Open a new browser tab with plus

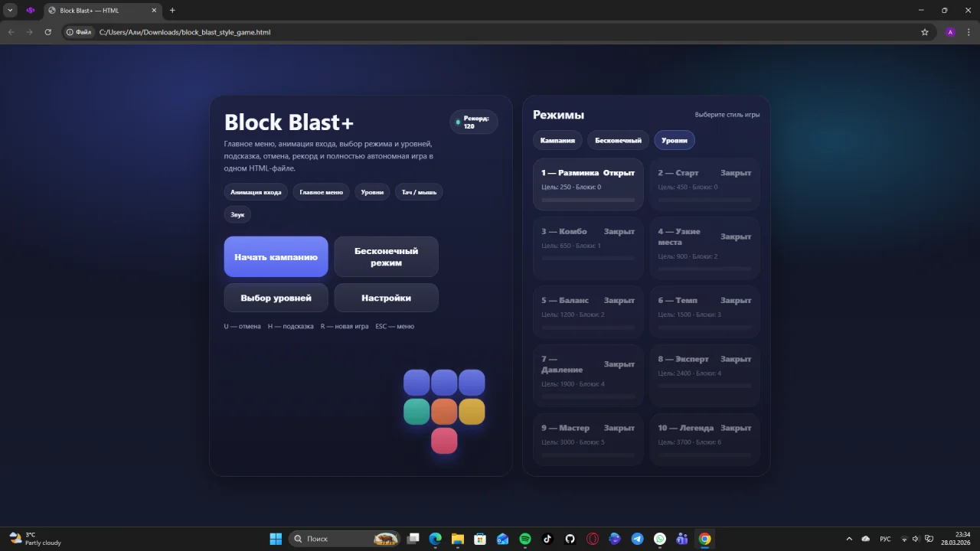coord(172,11)
